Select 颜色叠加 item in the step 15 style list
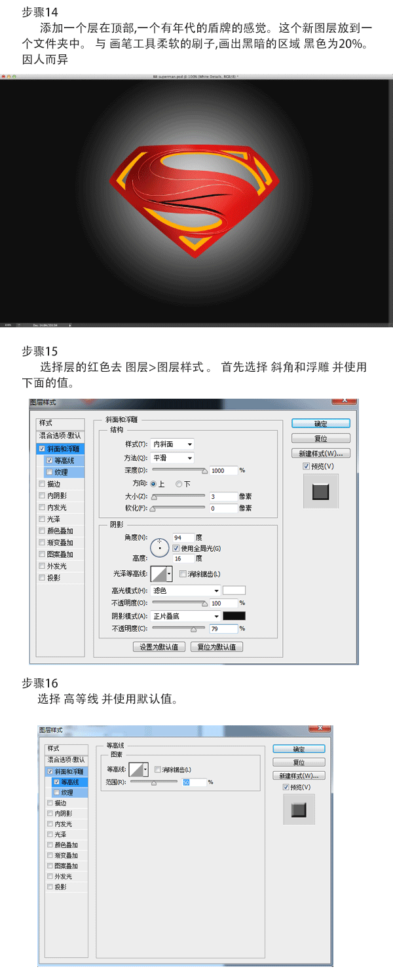The width and height of the screenshot is (393, 980). [60, 531]
